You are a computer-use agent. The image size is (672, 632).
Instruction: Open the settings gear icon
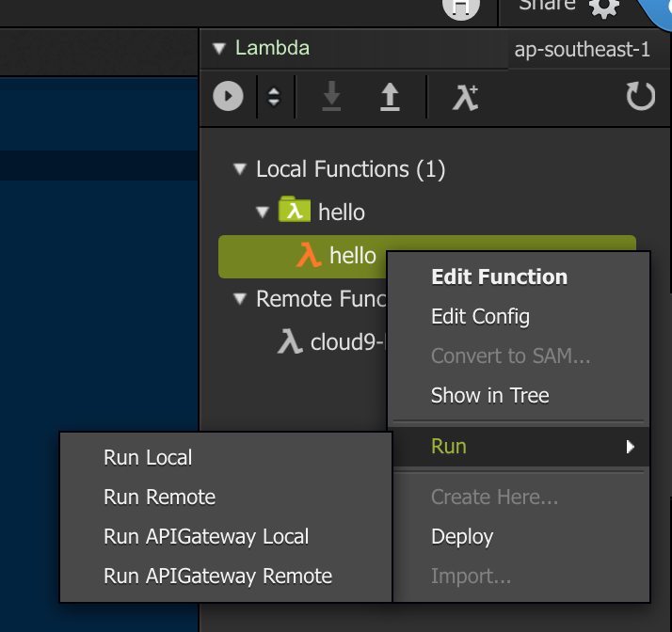[x=604, y=8]
